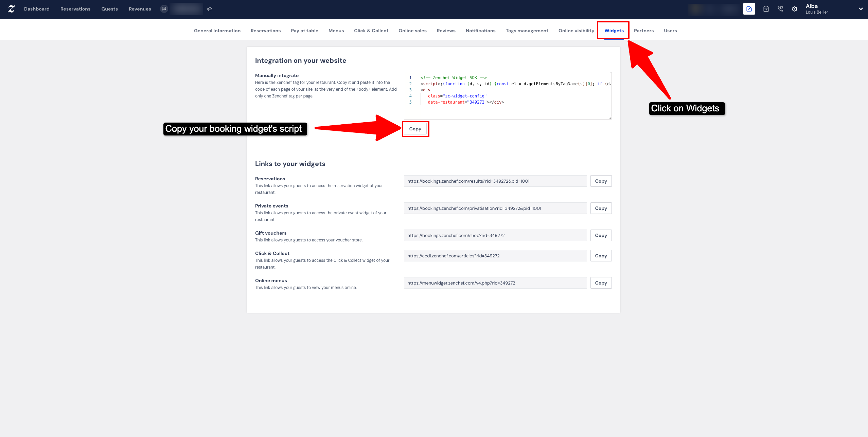Viewport: 868px width, 437px height.
Task: Select the Online visibility tab
Action: (x=576, y=31)
